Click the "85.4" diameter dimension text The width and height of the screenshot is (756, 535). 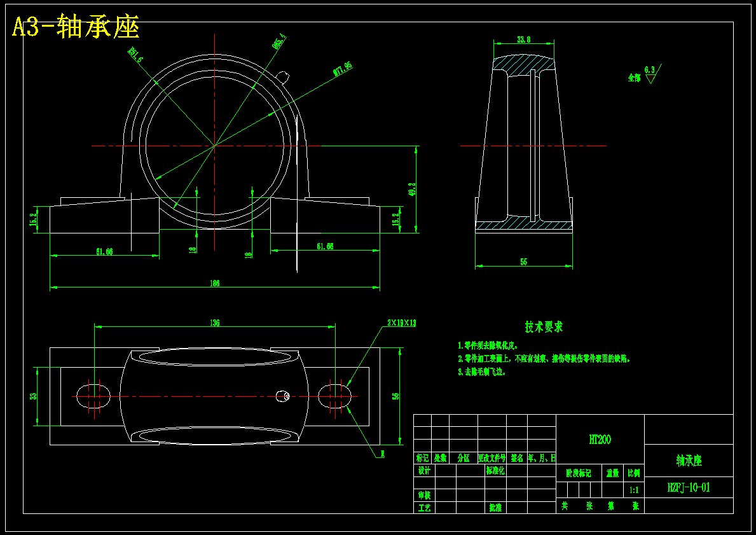click(279, 42)
